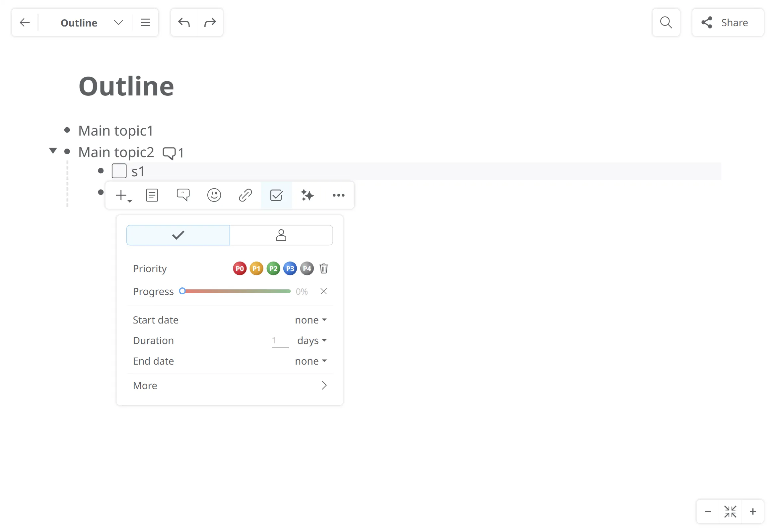Open the More submenu row
775x532 pixels.
(230, 386)
